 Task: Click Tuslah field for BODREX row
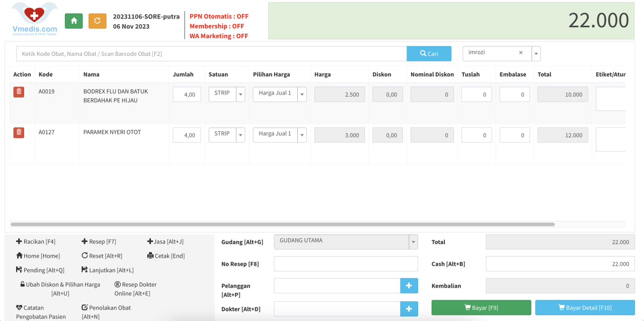[476, 95]
